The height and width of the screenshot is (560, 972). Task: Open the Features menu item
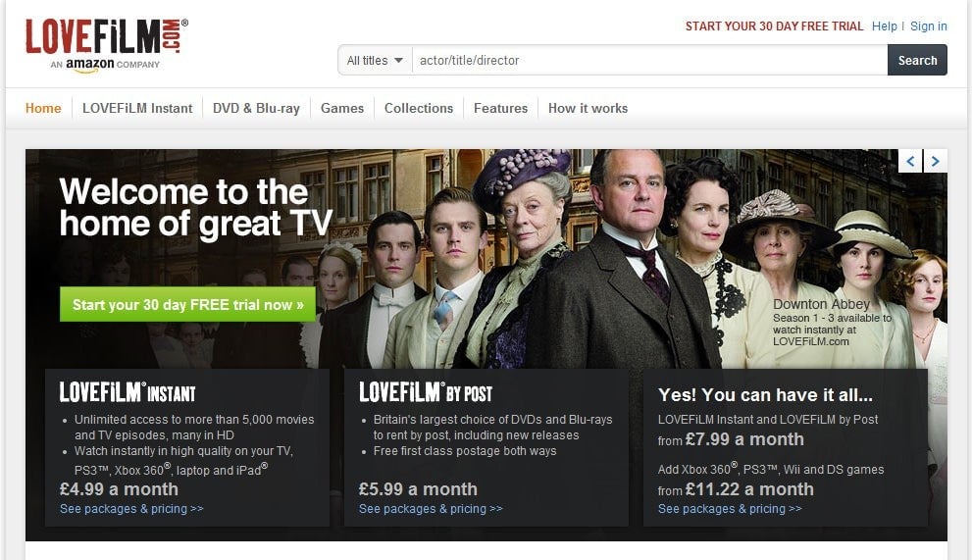click(x=501, y=109)
